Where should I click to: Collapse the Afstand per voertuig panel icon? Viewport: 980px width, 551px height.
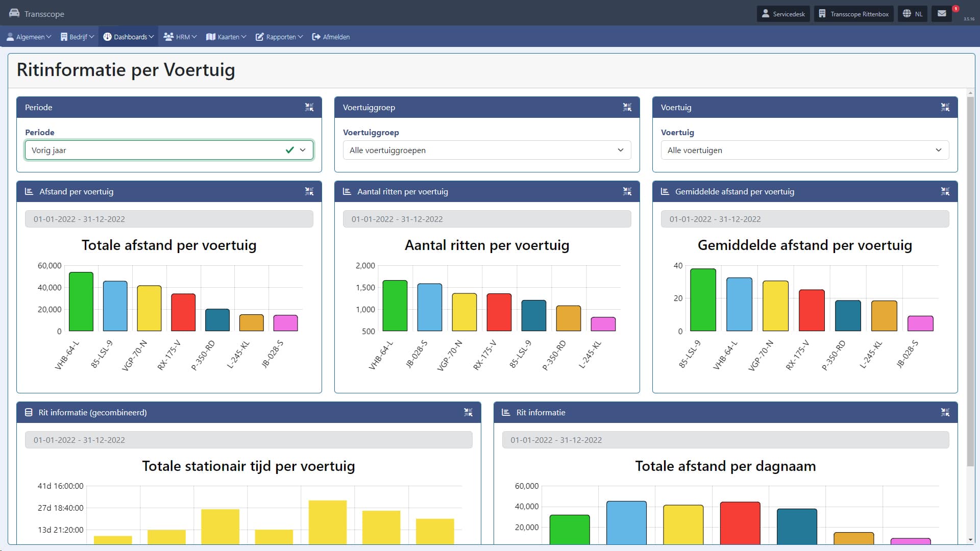click(309, 191)
